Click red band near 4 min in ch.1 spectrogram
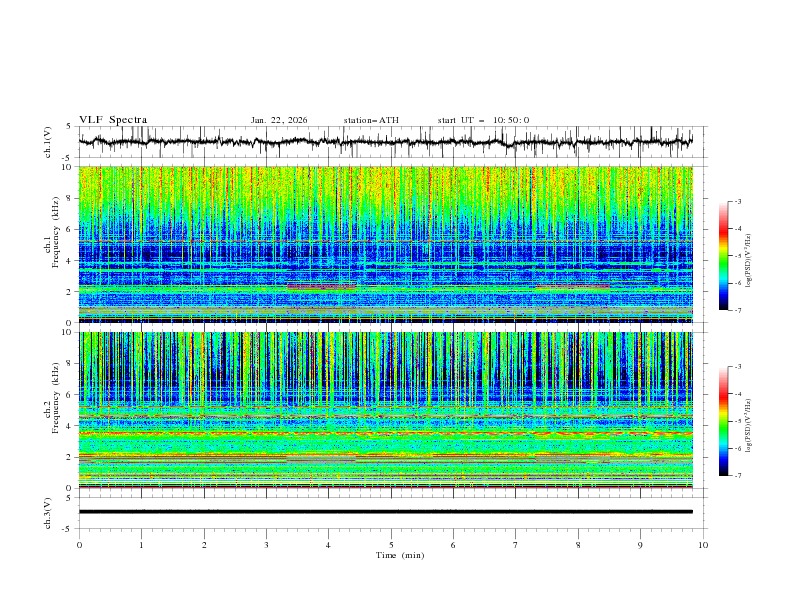This screenshot has height=612, width=792. [321, 287]
